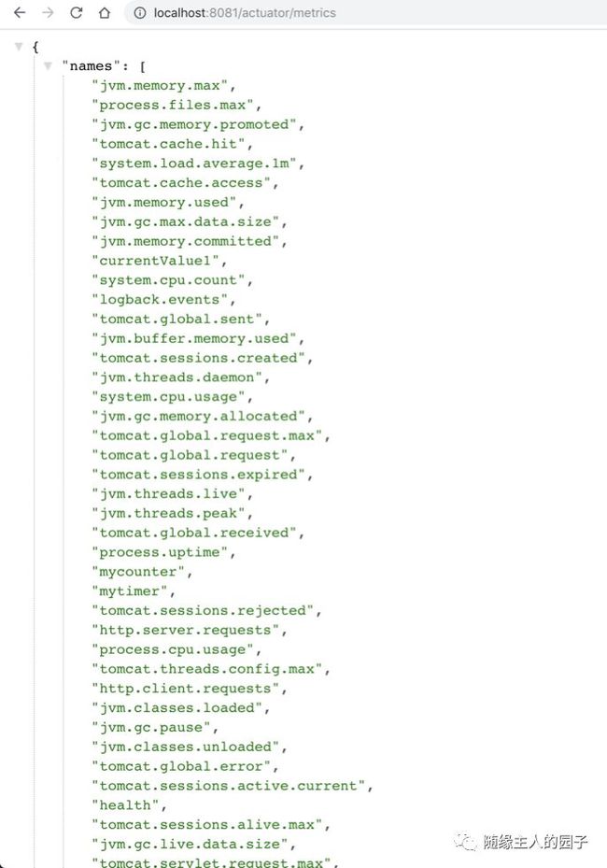Collapse the root JSON object
Image resolution: width=607 pixels, height=868 pixels.
coord(19,47)
